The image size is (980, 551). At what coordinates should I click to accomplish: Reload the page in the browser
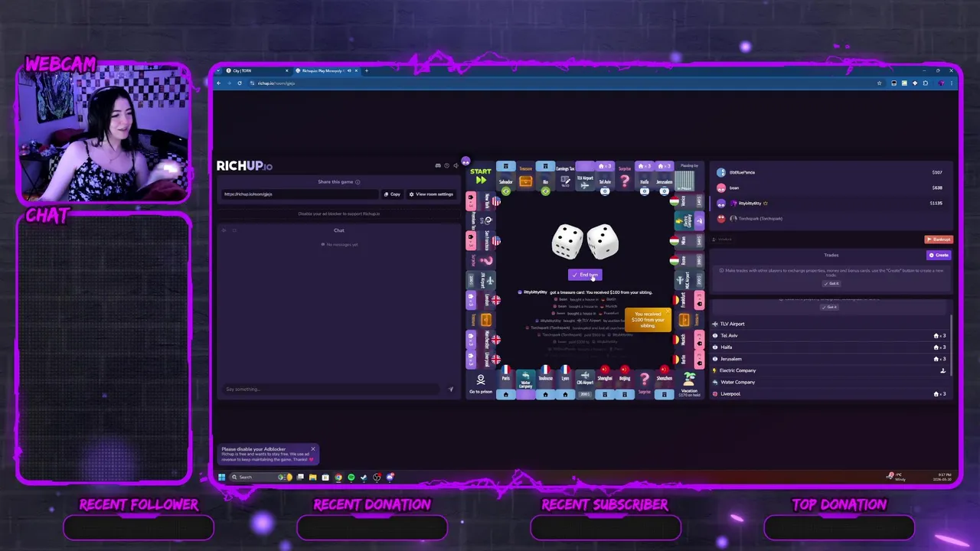[x=240, y=83]
